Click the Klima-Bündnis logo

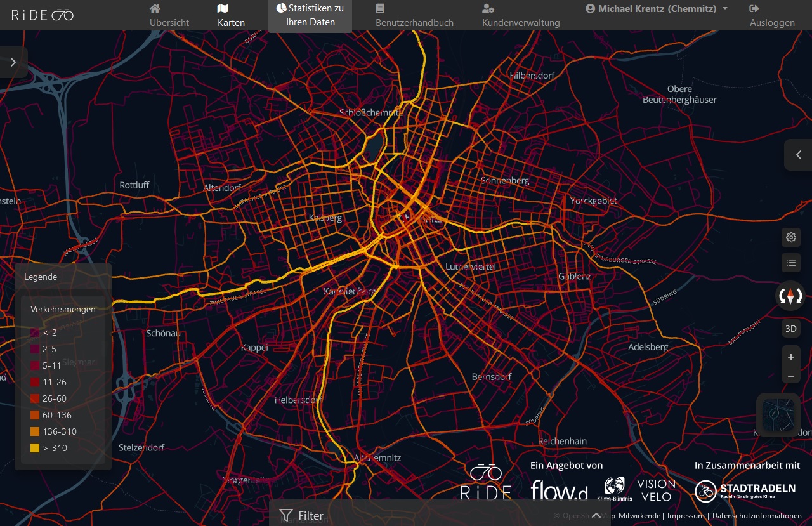(614, 489)
